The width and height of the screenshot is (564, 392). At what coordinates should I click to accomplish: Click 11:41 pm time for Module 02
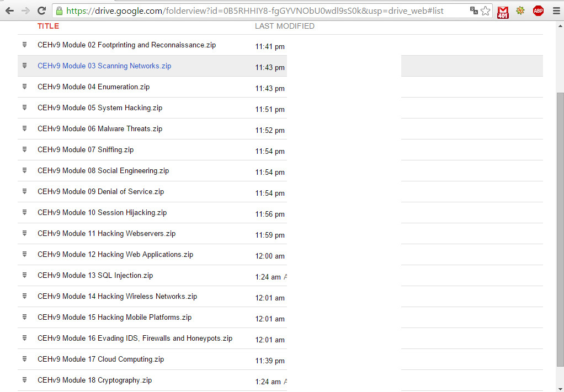270,46
